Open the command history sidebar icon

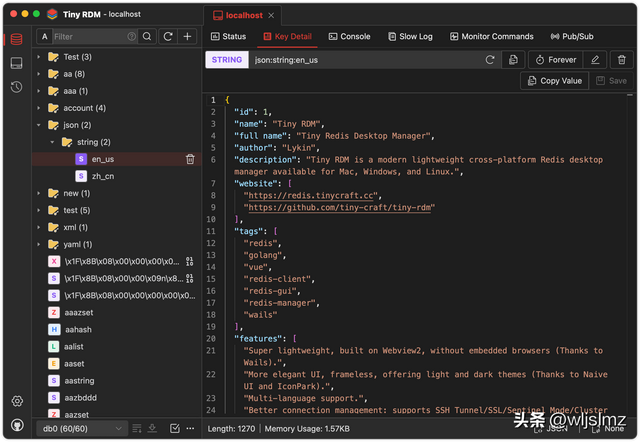[x=16, y=87]
